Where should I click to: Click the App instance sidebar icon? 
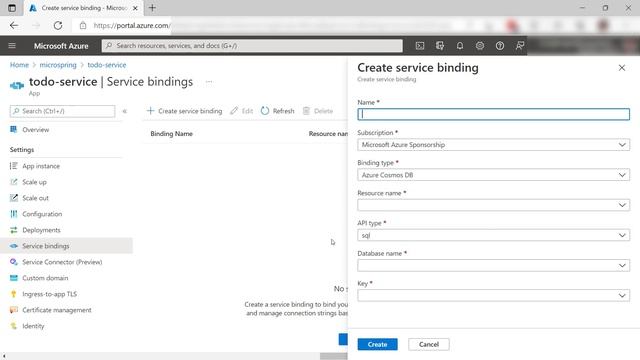click(13, 166)
